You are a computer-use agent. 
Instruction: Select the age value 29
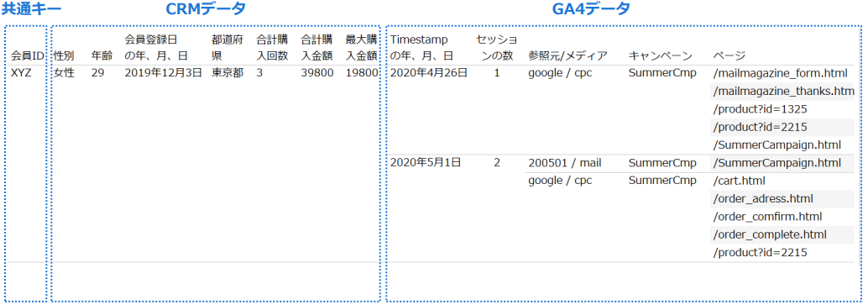(x=97, y=72)
